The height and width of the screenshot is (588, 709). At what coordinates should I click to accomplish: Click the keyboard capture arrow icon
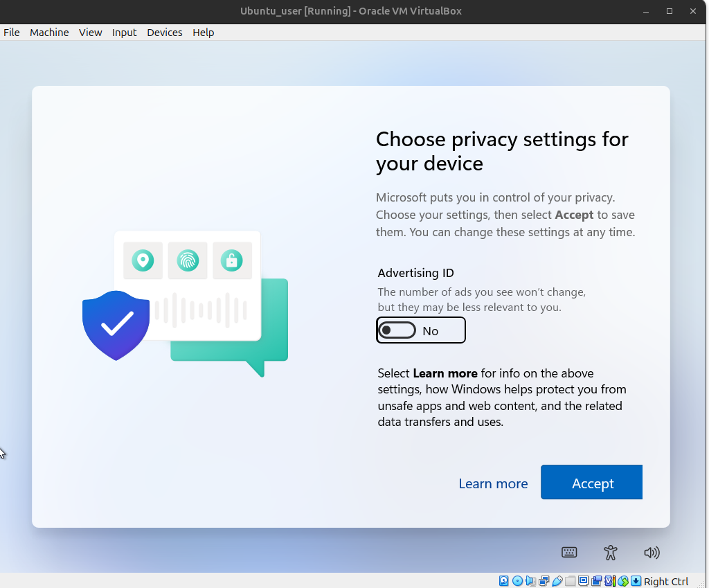click(636, 581)
